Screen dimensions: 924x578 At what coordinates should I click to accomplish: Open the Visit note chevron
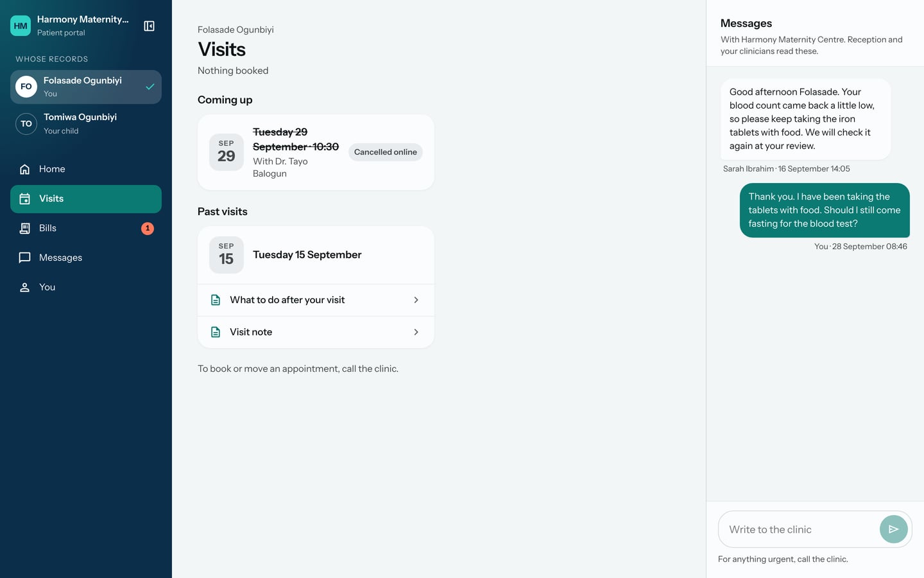[416, 332]
